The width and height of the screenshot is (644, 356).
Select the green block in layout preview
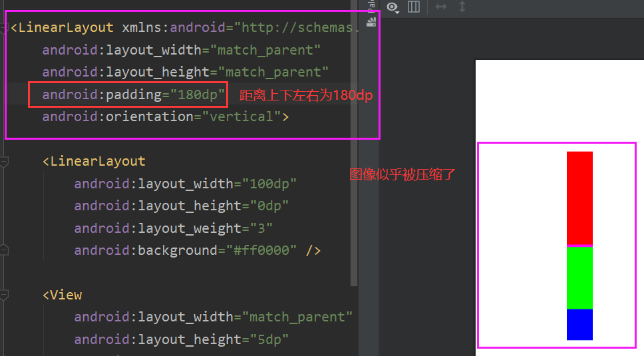pos(579,277)
